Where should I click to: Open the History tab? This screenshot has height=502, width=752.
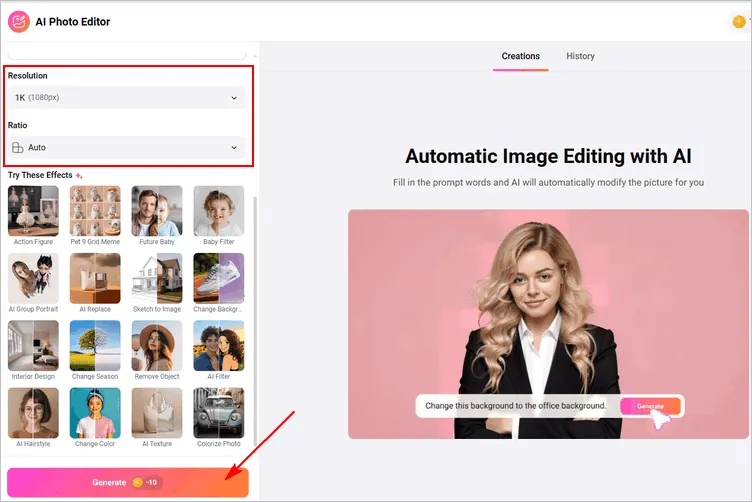580,56
